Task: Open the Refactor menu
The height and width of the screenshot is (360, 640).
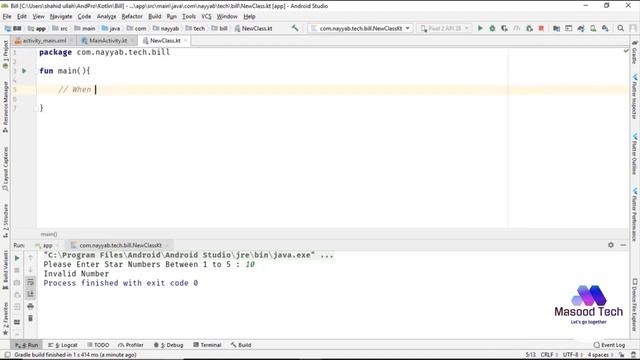Action: [132, 16]
